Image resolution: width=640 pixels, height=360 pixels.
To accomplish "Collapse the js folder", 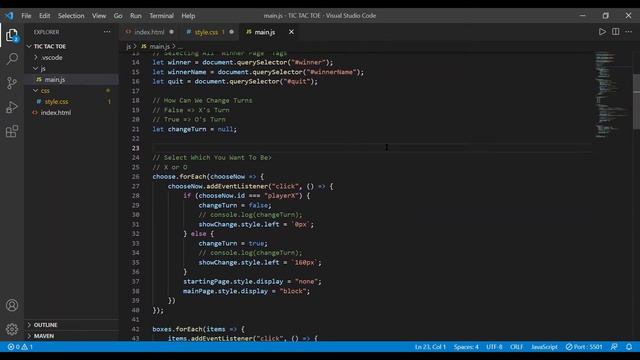I will 43,69.
